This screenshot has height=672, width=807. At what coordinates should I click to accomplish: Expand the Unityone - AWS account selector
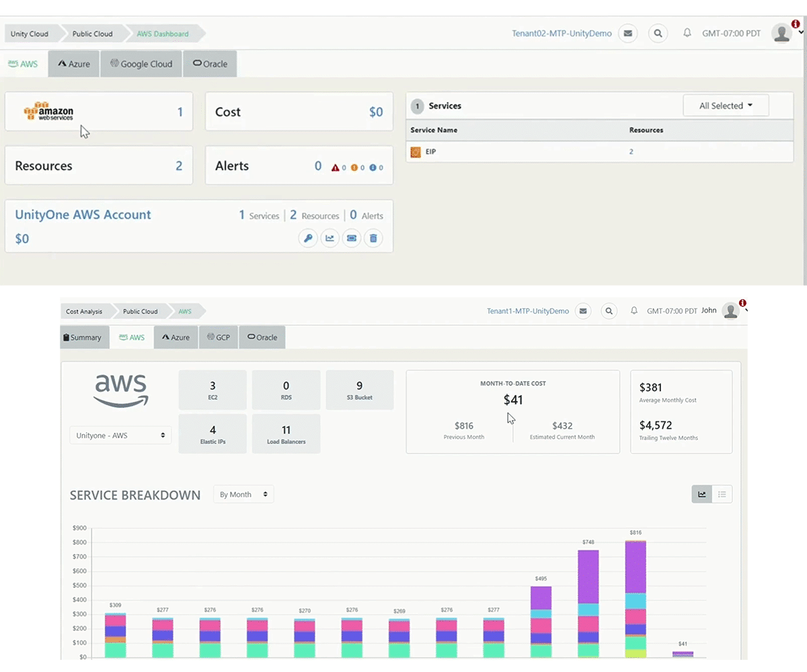click(120, 435)
